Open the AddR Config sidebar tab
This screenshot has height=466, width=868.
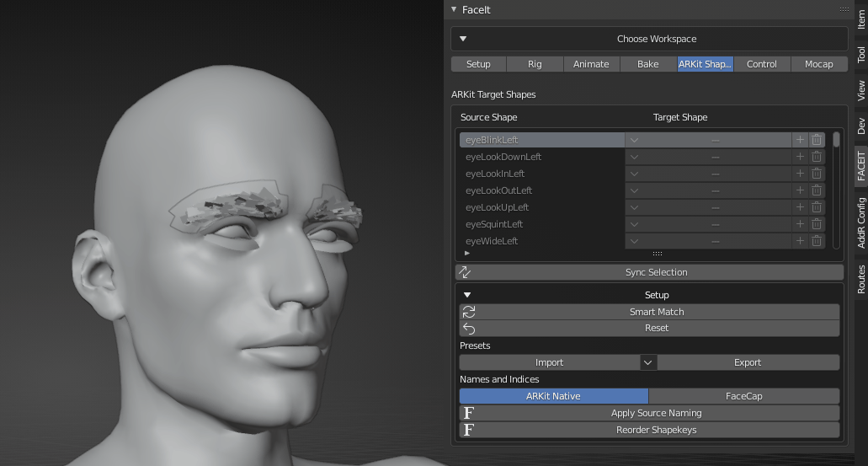(860, 222)
